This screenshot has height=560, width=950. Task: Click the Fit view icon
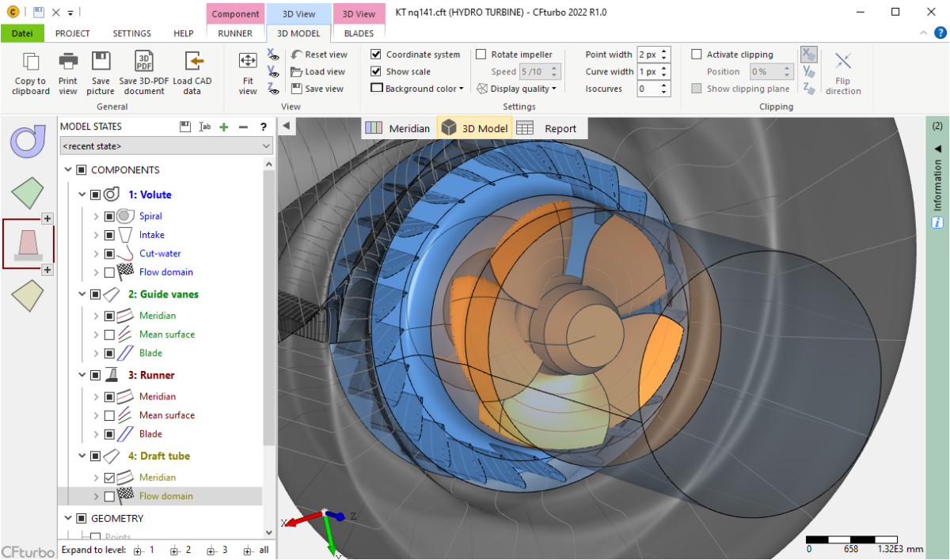[248, 62]
